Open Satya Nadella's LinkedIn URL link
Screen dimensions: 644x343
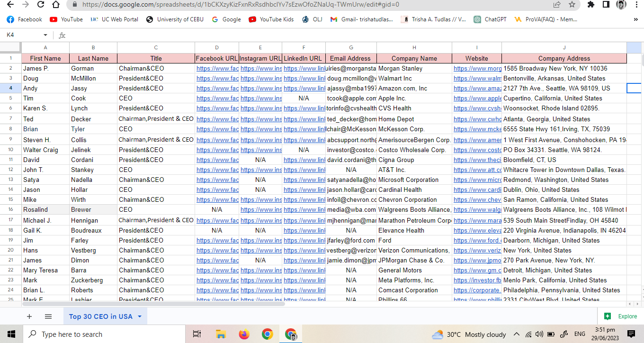tap(304, 180)
